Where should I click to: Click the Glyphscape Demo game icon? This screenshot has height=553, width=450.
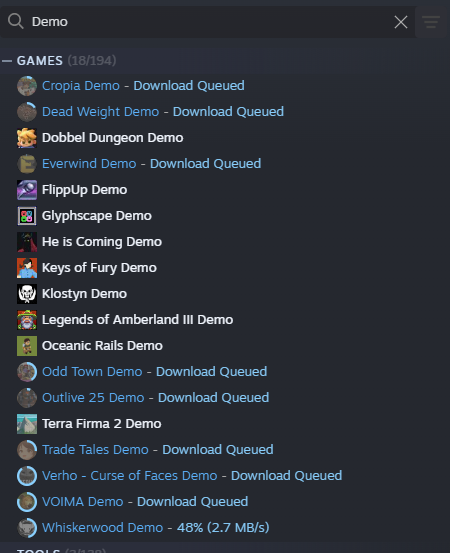tap(27, 216)
